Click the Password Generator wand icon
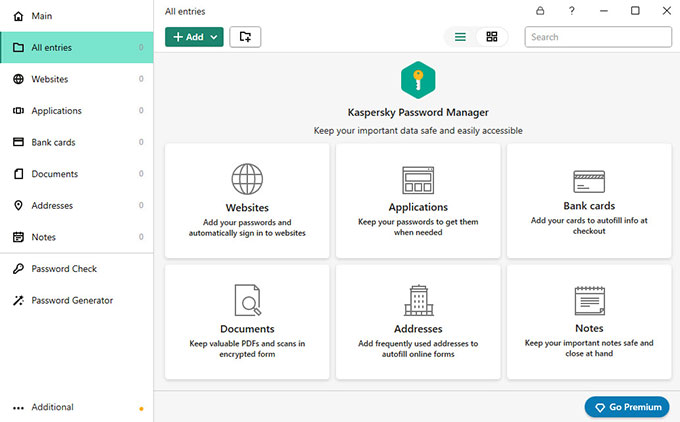The image size is (680, 422). coord(18,300)
